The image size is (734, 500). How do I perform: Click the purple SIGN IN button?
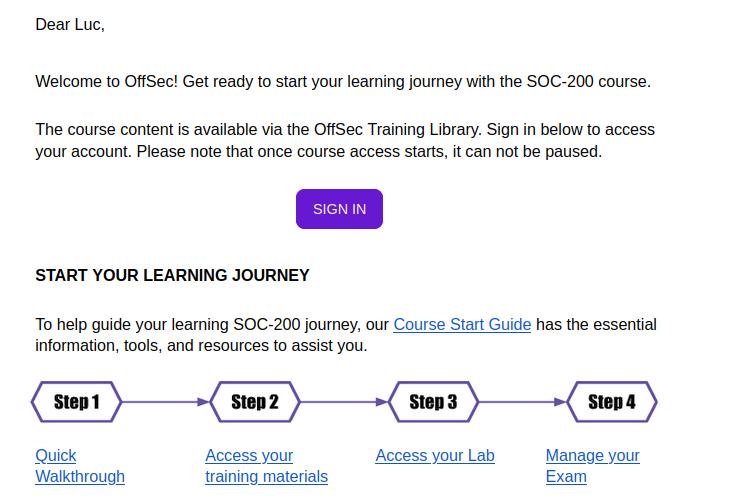point(339,209)
